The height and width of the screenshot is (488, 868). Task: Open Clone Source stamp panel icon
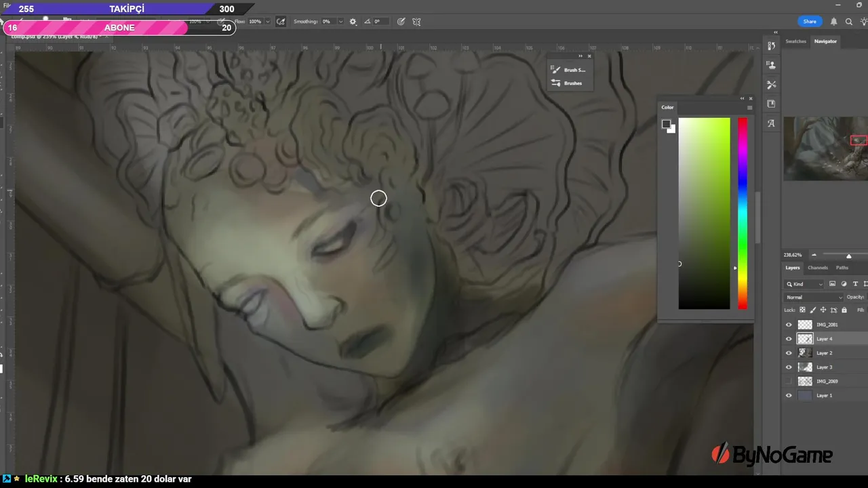click(771, 65)
